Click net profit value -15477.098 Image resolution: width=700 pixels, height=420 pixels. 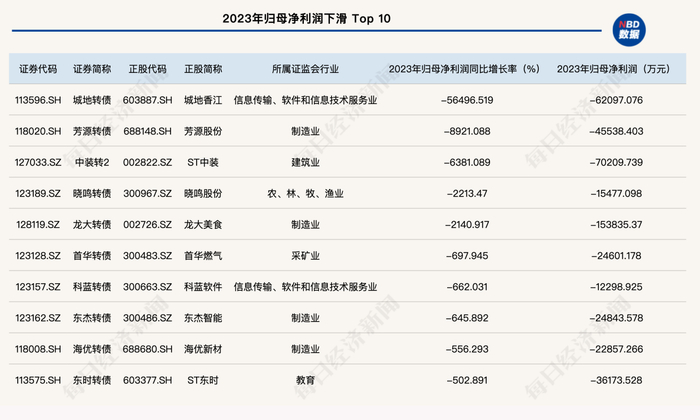point(616,194)
